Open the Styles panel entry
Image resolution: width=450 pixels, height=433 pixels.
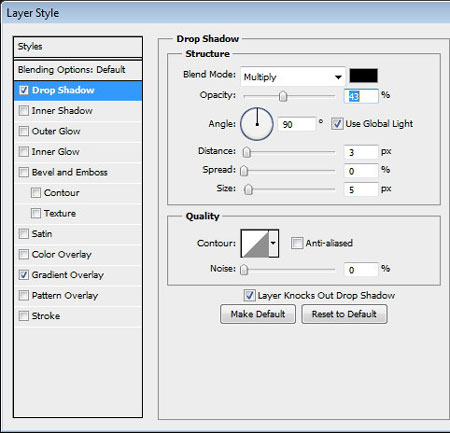pos(78,47)
